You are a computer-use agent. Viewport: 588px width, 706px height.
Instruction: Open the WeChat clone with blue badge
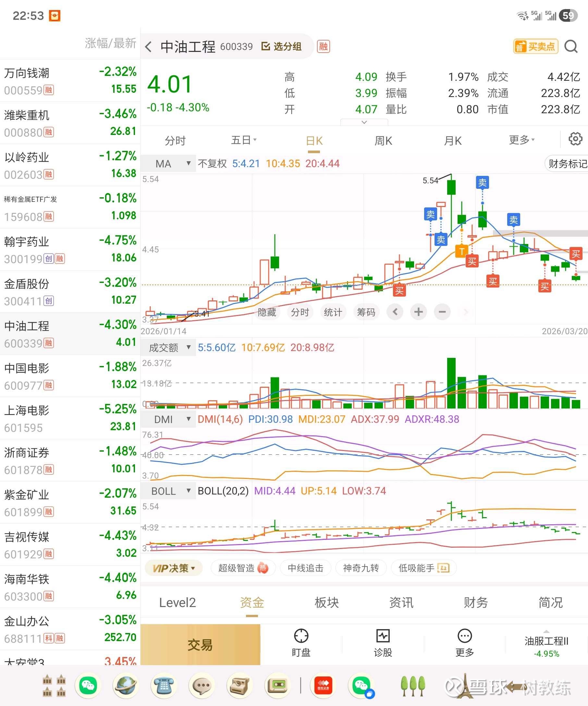(x=362, y=686)
